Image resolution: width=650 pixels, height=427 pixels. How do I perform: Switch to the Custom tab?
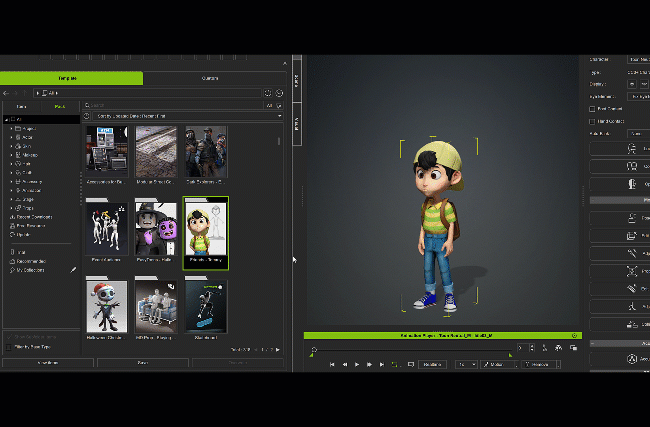[210, 78]
